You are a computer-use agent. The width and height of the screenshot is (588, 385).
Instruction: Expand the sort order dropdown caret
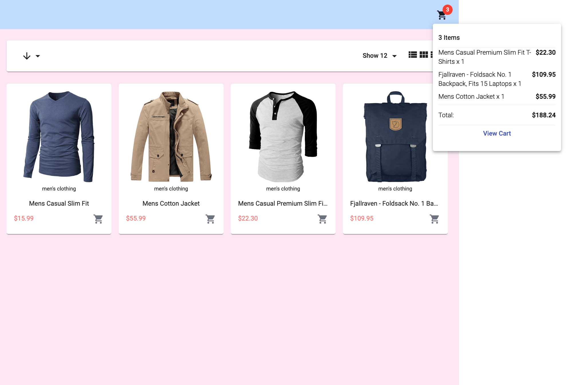[x=38, y=56]
